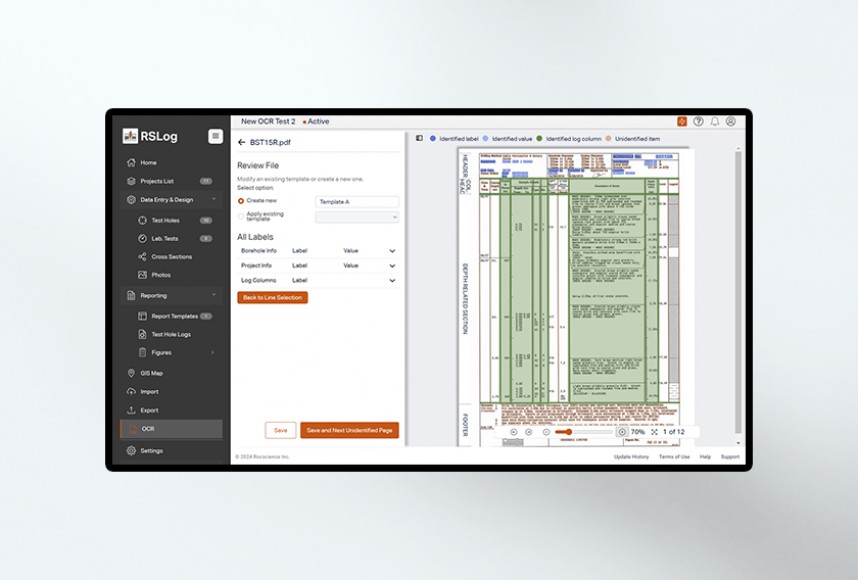Click the fit-to-screen icon in viewer

point(654,432)
